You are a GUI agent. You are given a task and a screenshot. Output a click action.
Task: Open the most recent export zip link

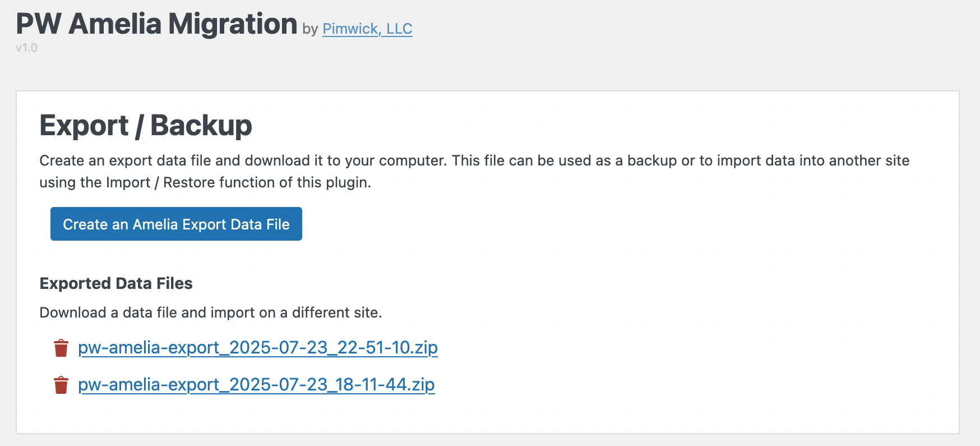pyautogui.click(x=258, y=348)
